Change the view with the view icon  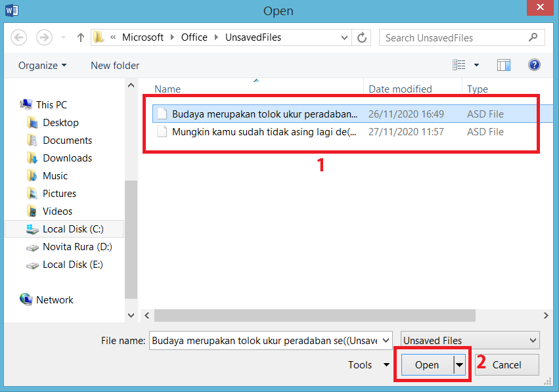[x=458, y=65]
